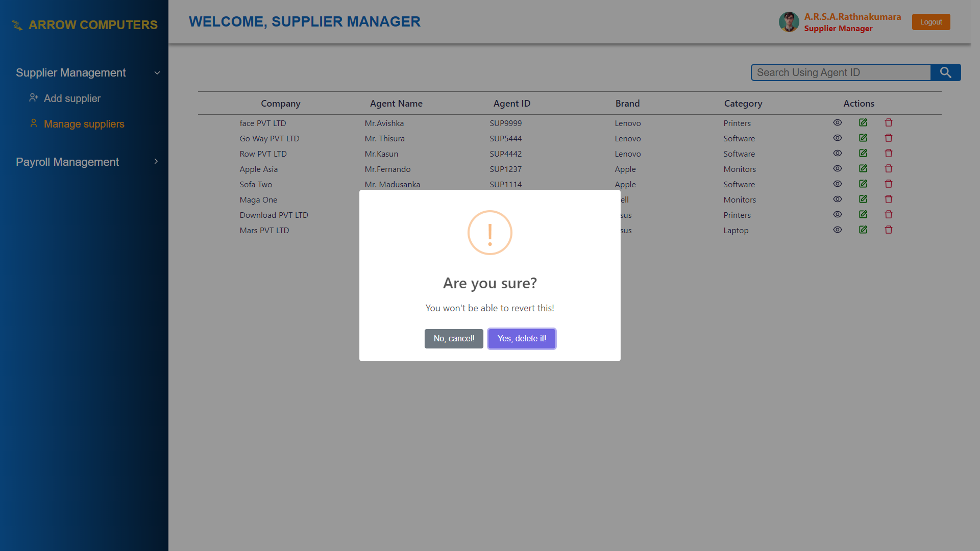Click the Search Using Agent ID field

pos(841,72)
